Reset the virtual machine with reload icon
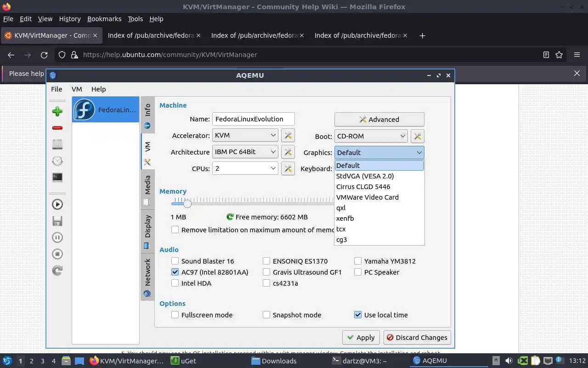588x368 pixels. coord(57,270)
